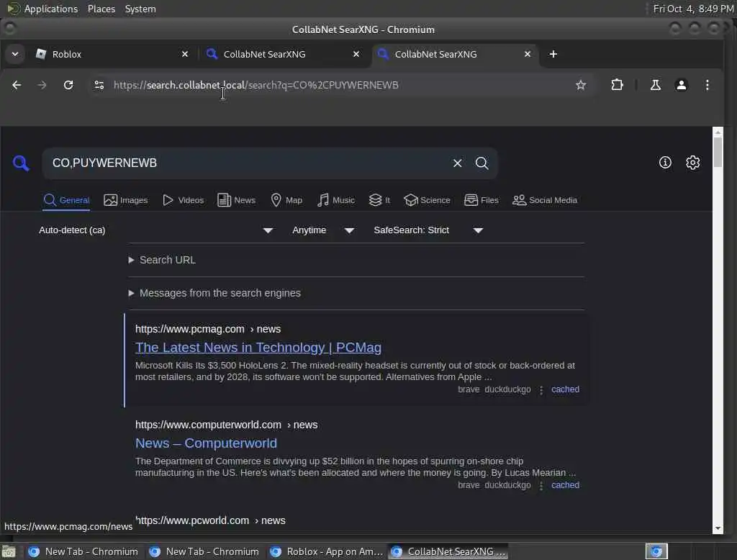
Task: Click the https://www.computerworld.com result URL
Action: [x=226, y=425]
